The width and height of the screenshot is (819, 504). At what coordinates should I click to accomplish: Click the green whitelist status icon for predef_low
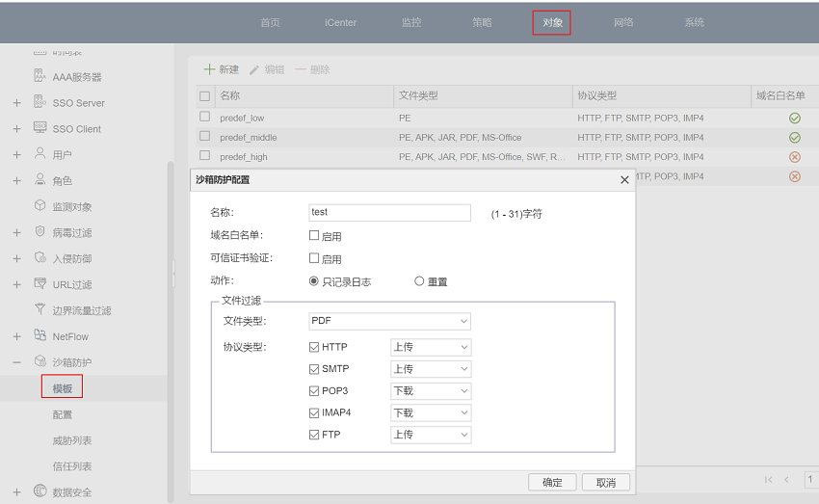[794, 118]
